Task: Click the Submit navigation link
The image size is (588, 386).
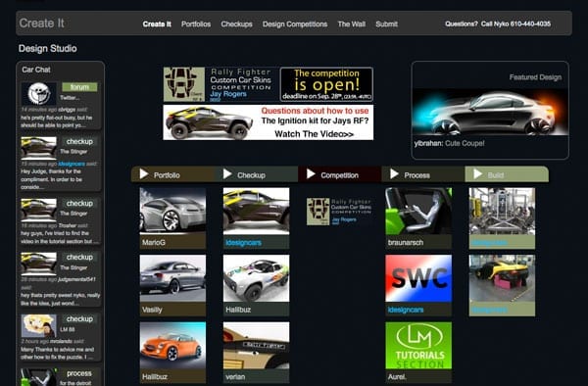Action: coord(387,24)
